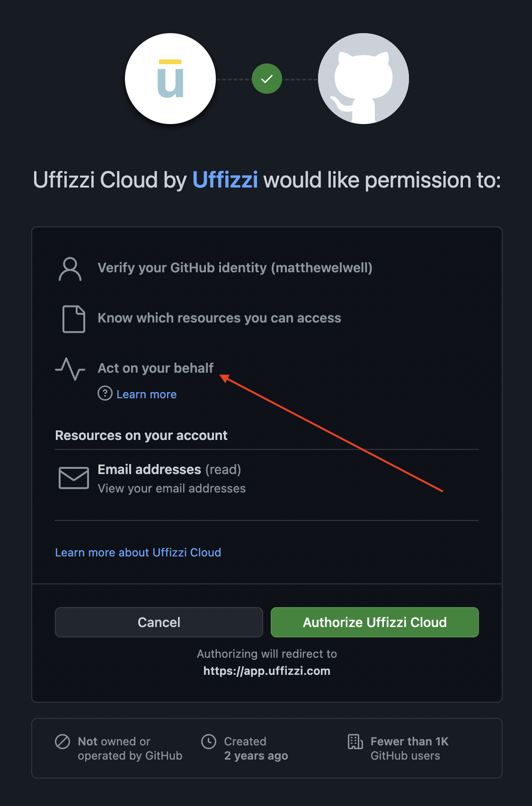Click the envelope email icon
This screenshot has width=532, height=806.
(74, 478)
